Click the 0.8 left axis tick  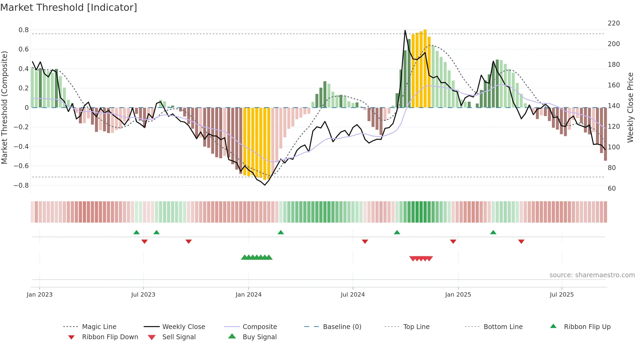(x=24, y=30)
